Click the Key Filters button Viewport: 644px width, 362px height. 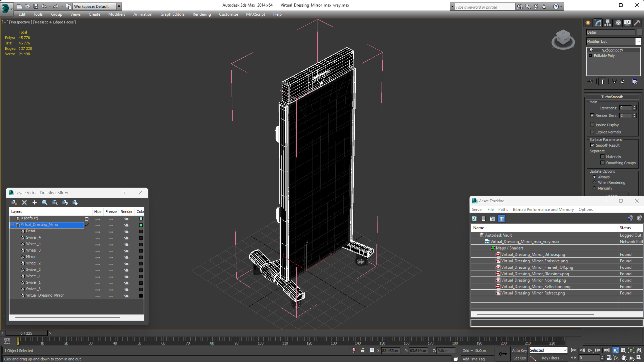(x=552, y=358)
